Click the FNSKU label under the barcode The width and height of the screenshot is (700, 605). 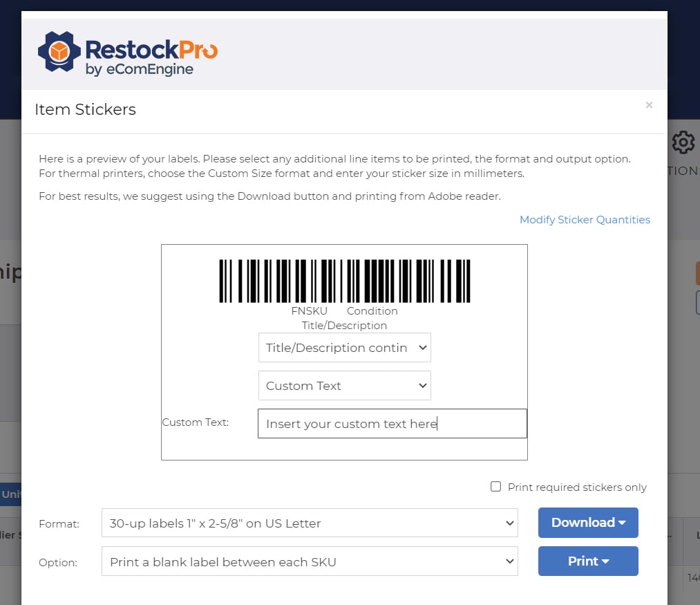click(x=309, y=310)
